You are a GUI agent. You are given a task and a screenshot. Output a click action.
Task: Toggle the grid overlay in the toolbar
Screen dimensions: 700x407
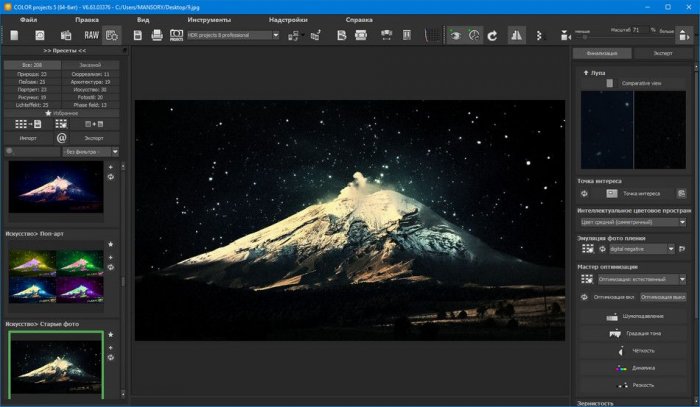click(x=431, y=35)
